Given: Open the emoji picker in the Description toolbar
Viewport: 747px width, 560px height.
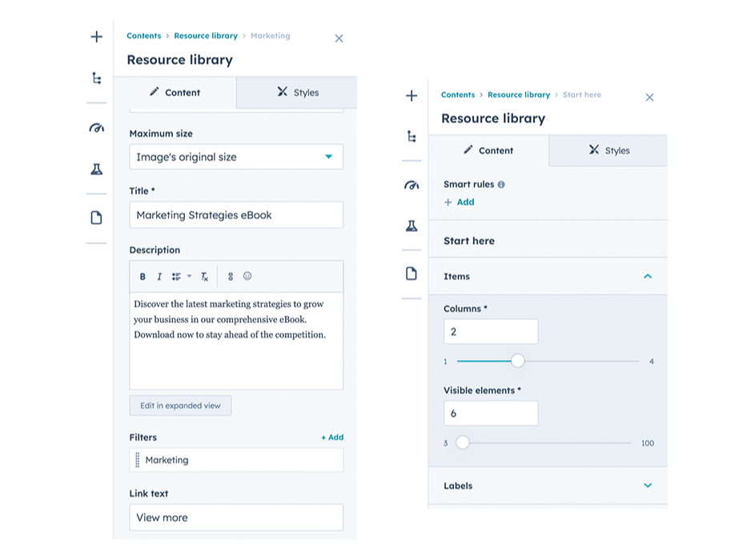Looking at the screenshot, I should point(247,276).
